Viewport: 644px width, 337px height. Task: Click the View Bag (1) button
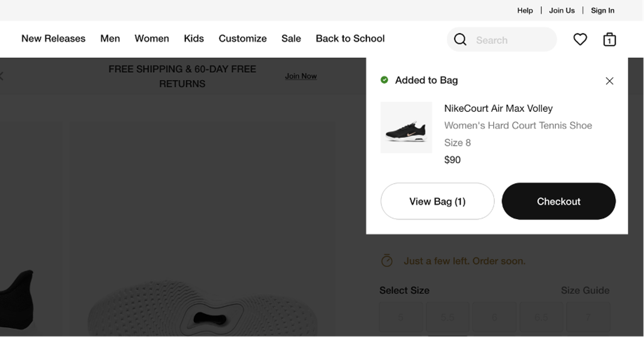point(437,201)
